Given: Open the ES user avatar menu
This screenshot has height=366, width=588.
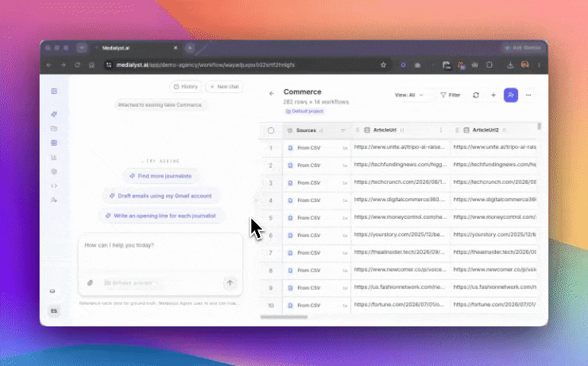Looking at the screenshot, I should click(54, 311).
